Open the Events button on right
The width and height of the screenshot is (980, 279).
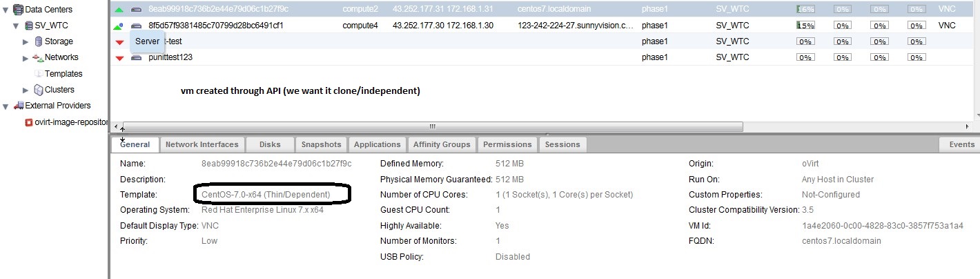961,144
